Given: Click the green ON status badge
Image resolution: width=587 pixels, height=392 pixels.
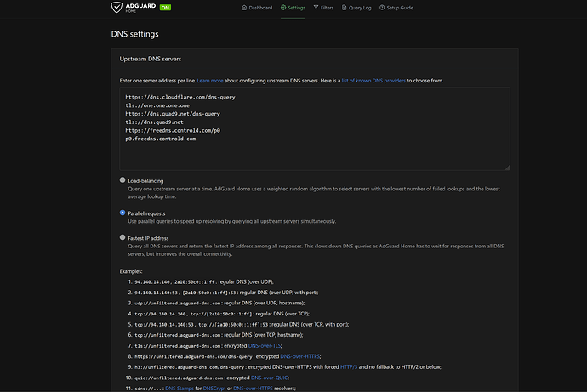Looking at the screenshot, I should 165,8.
